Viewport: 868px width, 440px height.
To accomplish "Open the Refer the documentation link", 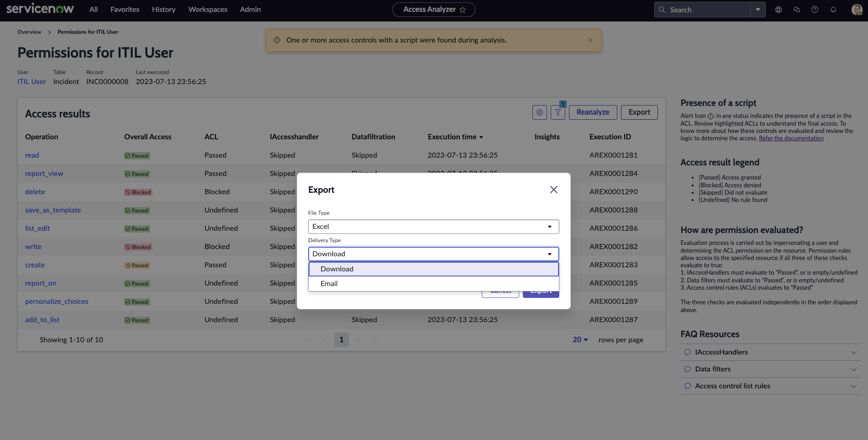I will click(791, 138).
